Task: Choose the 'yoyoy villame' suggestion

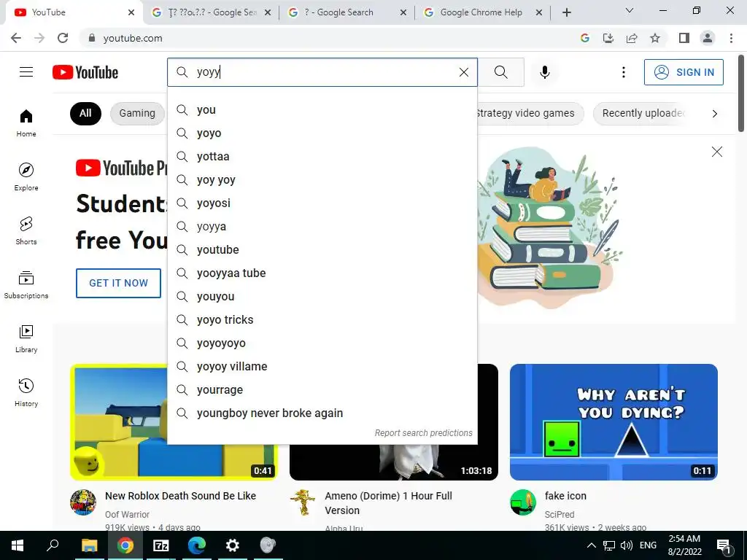Action: tap(322, 367)
